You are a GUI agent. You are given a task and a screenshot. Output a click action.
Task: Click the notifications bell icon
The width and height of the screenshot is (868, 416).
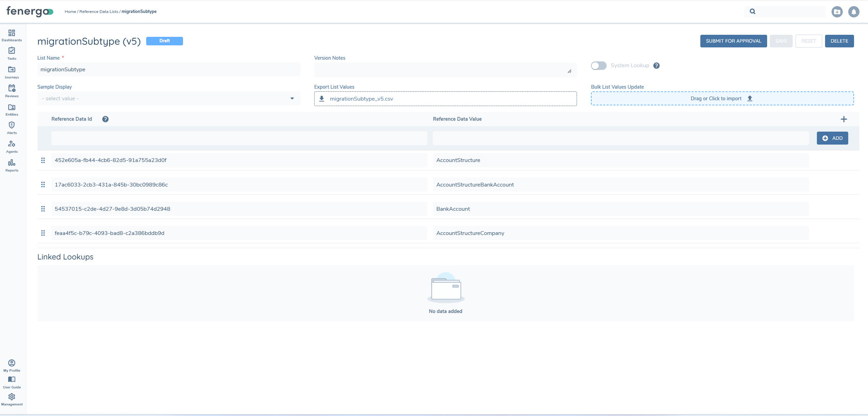pos(853,12)
